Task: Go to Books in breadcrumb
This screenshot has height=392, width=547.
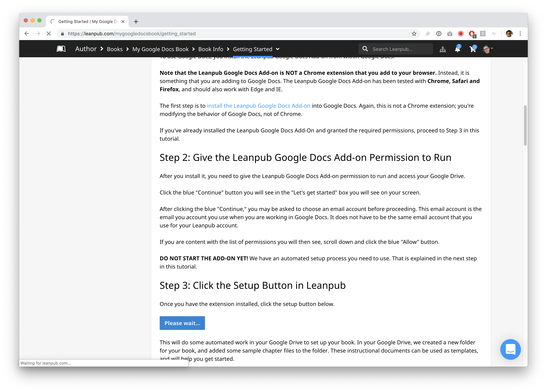Action: 115,49
